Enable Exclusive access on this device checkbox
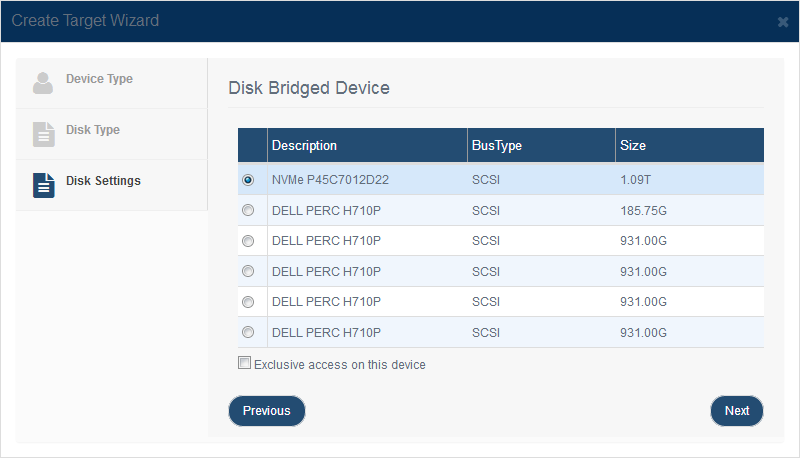 [x=244, y=363]
